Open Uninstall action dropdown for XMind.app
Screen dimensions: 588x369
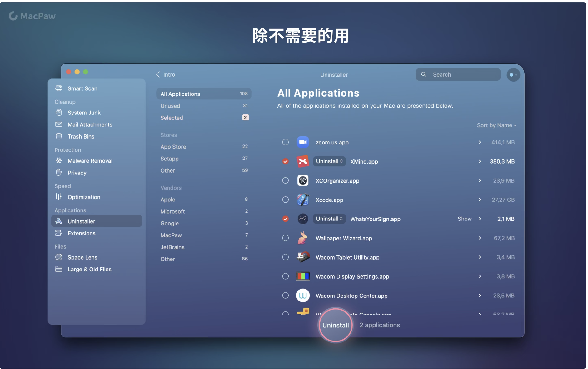(x=329, y=161)
